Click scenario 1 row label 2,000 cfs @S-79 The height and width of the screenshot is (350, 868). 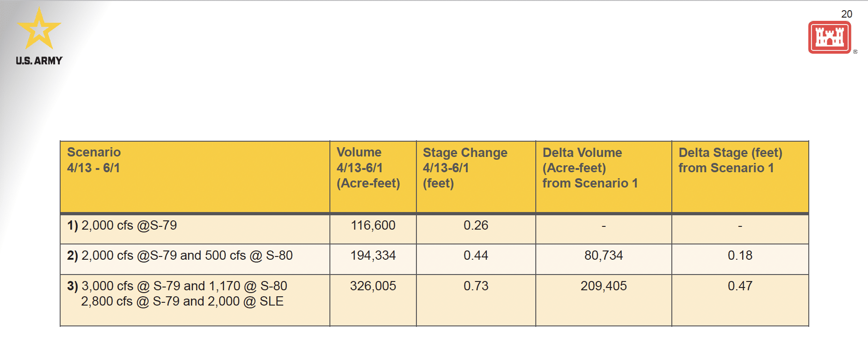[122, 225]
